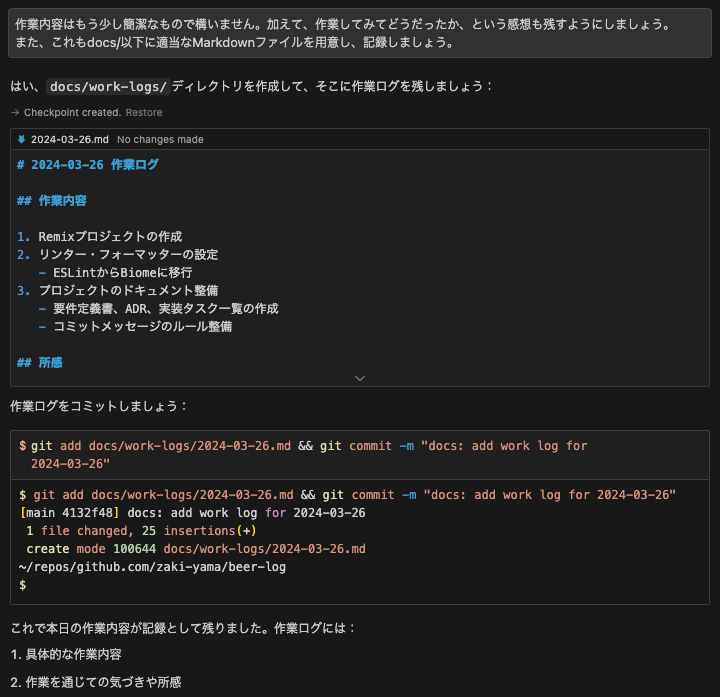Click the '## 作業内容' heading
720x697 pixels.
point(51,201)
